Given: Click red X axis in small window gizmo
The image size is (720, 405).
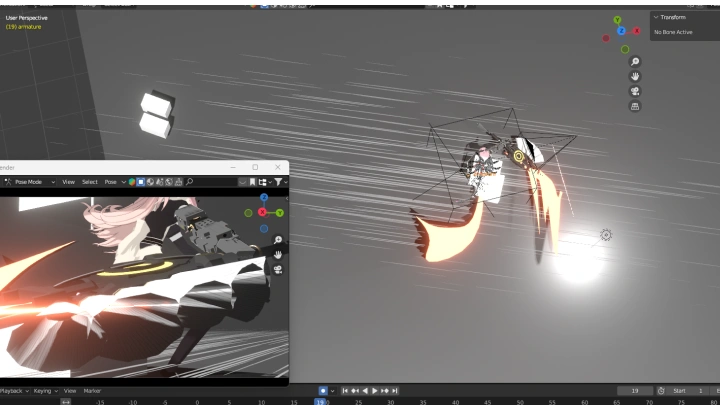Looking at the screenshot, I should coord(262,212).
